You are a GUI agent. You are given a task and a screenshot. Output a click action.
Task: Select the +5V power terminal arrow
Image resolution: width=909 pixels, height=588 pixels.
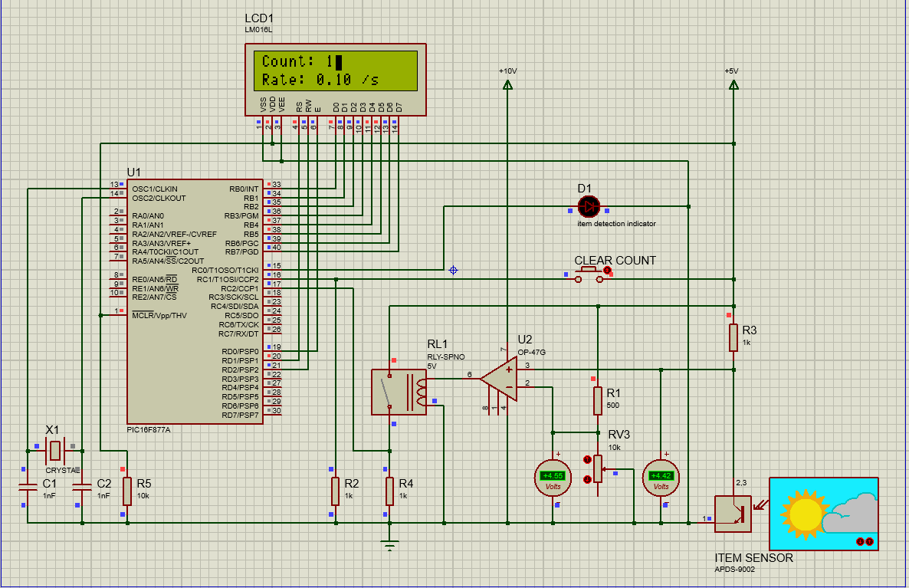tap(733, 84)
